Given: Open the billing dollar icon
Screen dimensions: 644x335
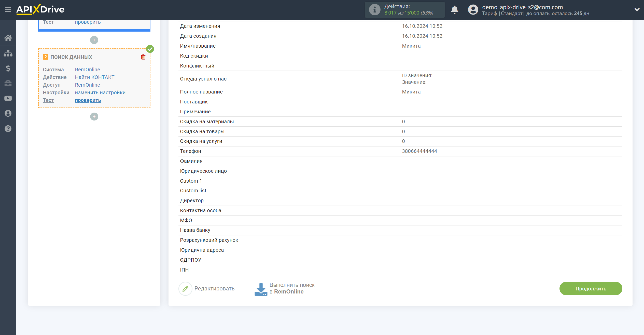Looking at the screenshot, I should [8, 68].
